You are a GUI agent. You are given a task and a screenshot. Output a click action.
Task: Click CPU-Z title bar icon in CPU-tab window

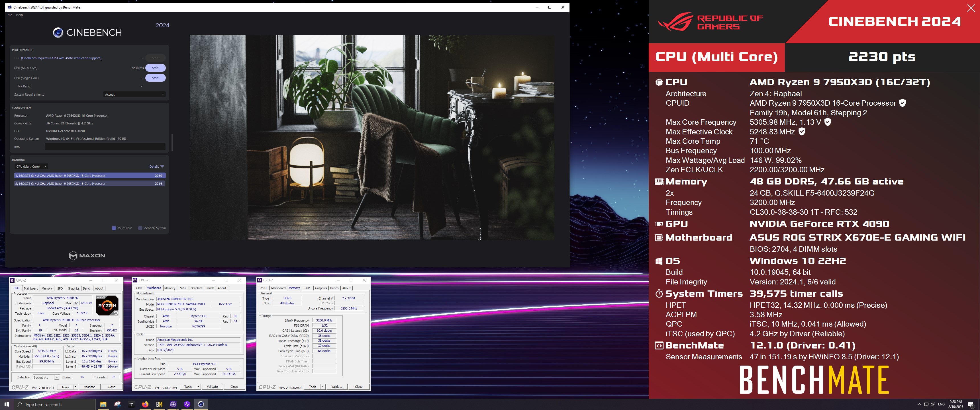click(13, 280)
